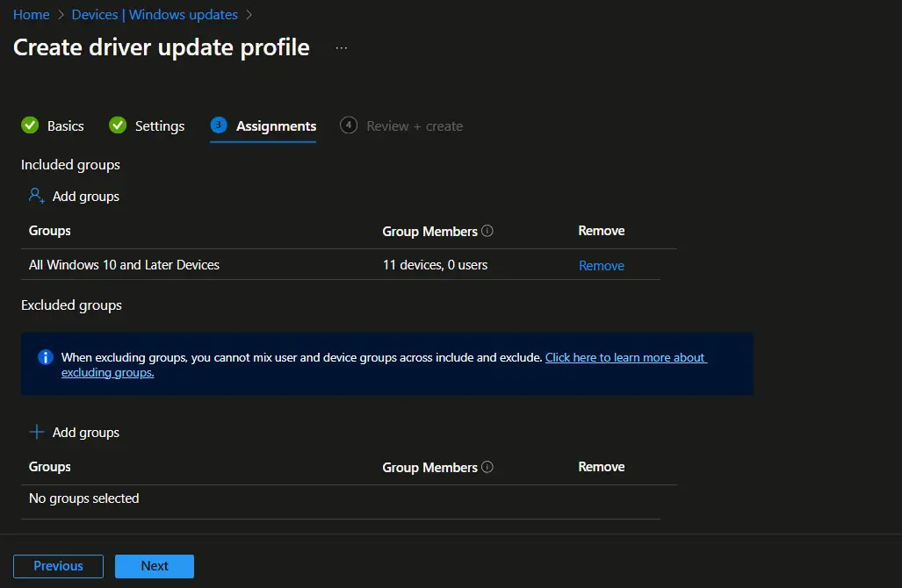Image resolution: width=902 pixels, height=588 pixels.
Task: Click Next to proceed
Action: (x=154, y=565)
